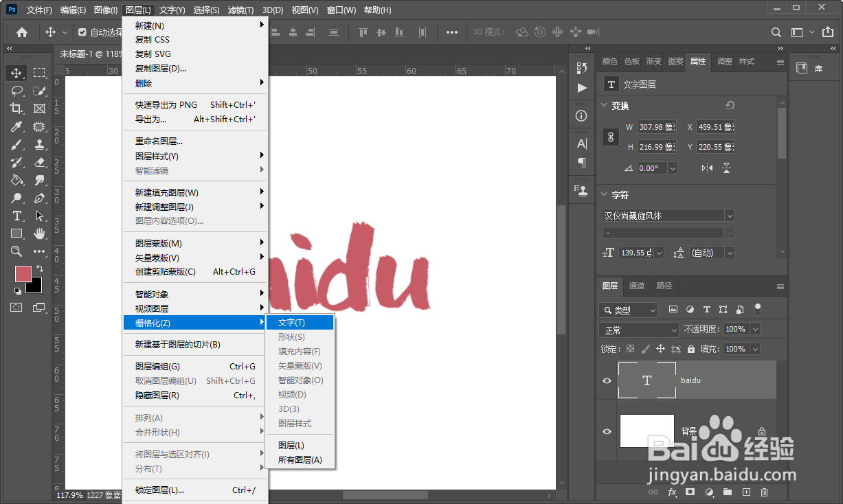
Task: Select the Hand tool
Action: pyautogui.click(x=40, y=233)
